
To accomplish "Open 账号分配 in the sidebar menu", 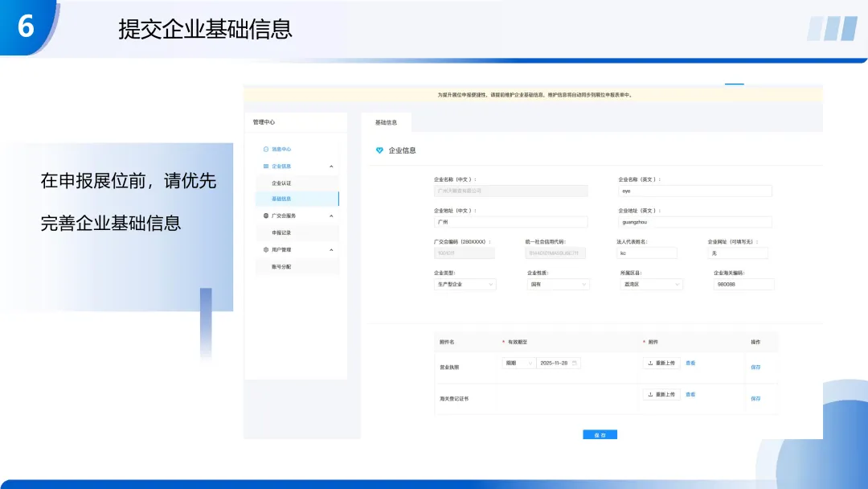I will tap(281, 267).
